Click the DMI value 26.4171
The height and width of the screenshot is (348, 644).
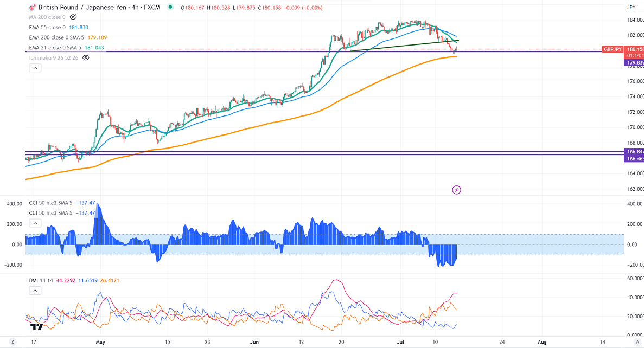coord(110,280)
